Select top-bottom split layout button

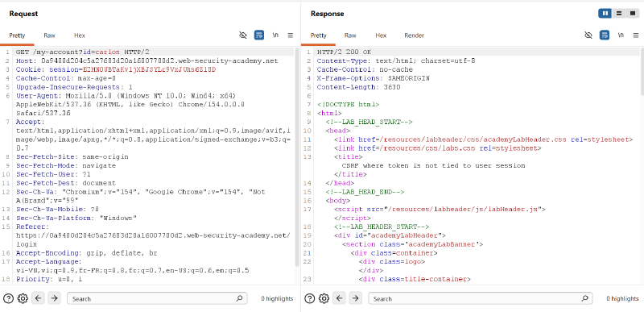618,14
